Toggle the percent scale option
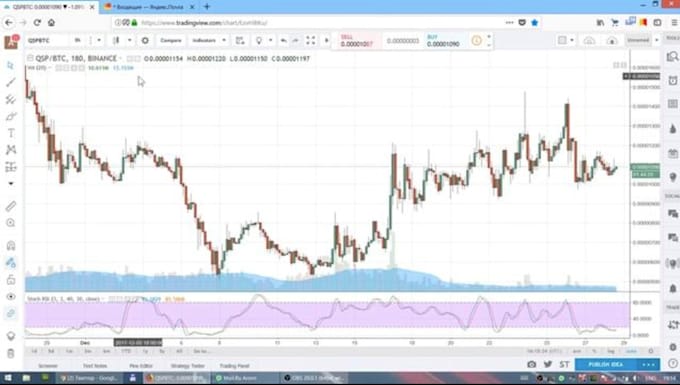The image size is (680, 385). 595,351
